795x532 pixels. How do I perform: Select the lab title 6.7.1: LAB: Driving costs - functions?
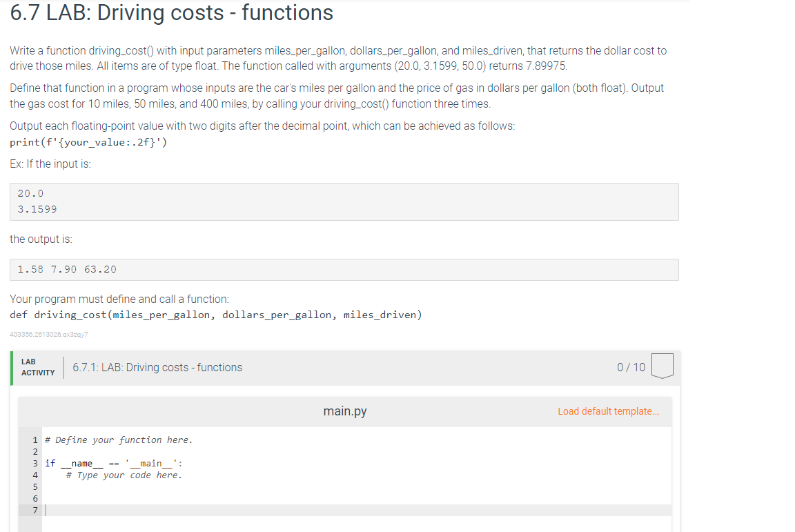pos(157,367)
